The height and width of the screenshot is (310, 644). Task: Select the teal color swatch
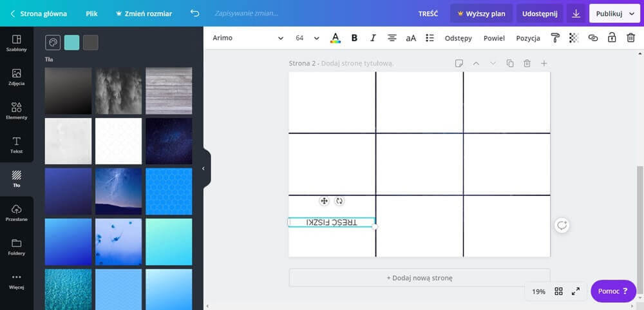click(72, 43)
